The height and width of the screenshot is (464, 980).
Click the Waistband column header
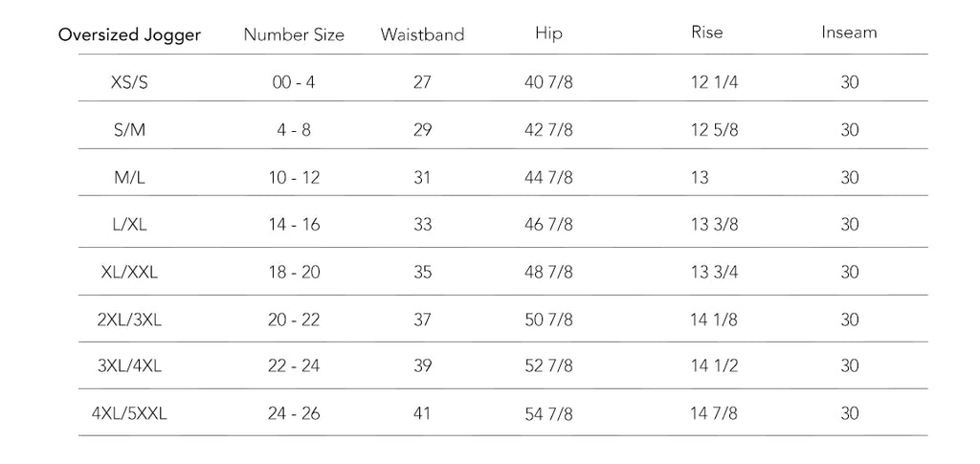(x=422, y=35)
